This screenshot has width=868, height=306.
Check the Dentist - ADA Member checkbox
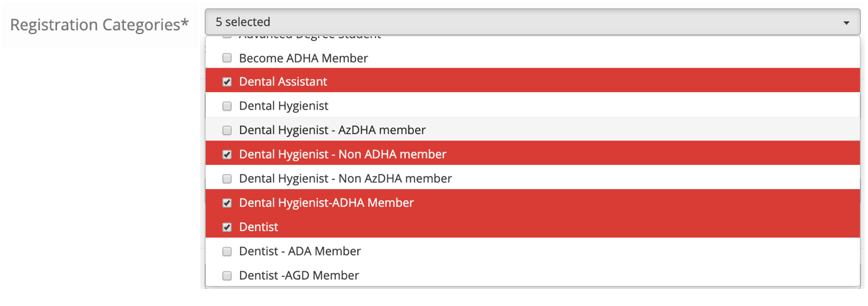227,251
